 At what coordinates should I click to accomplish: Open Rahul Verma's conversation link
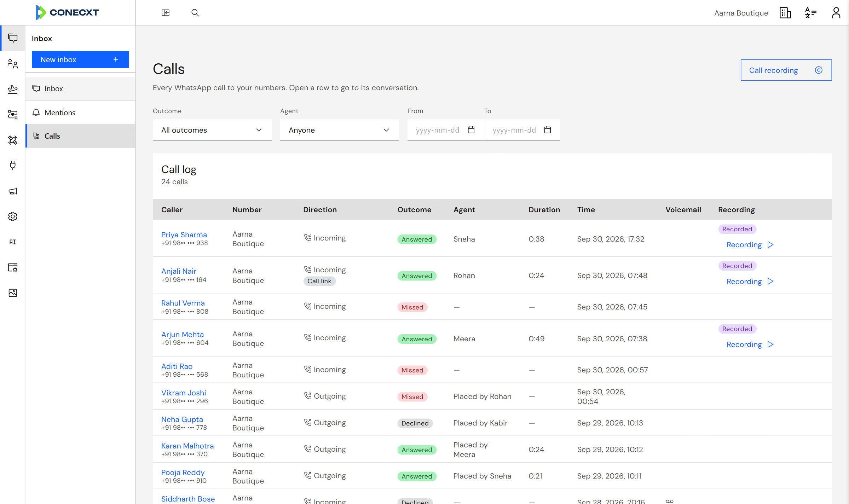[183, 303]
